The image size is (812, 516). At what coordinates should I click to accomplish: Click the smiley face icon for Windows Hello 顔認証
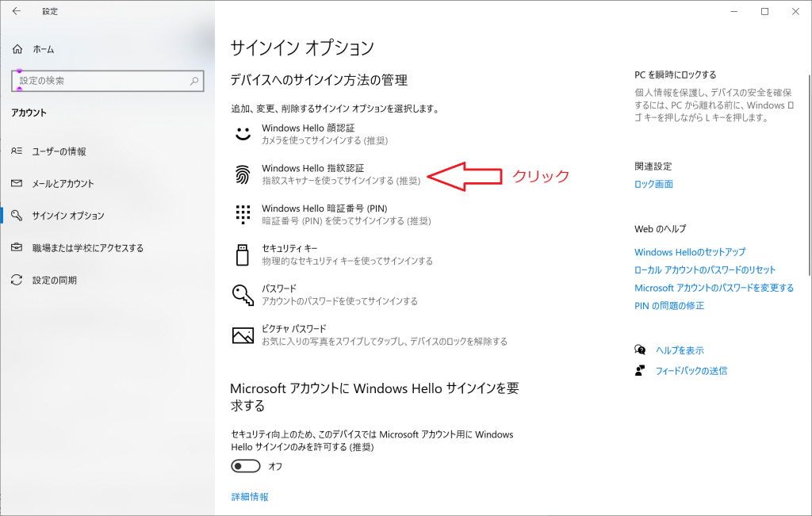[x=243, y=134]
